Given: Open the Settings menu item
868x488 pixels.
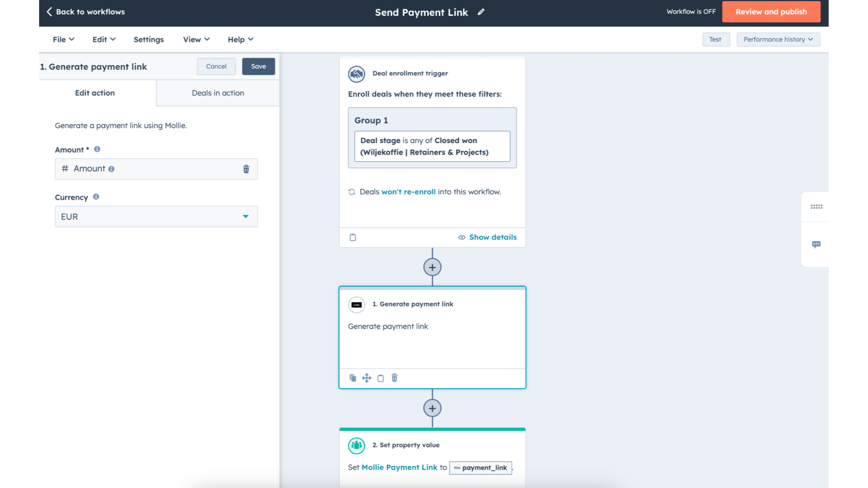Looking at the screenshot, I should [x=149, y=39].
